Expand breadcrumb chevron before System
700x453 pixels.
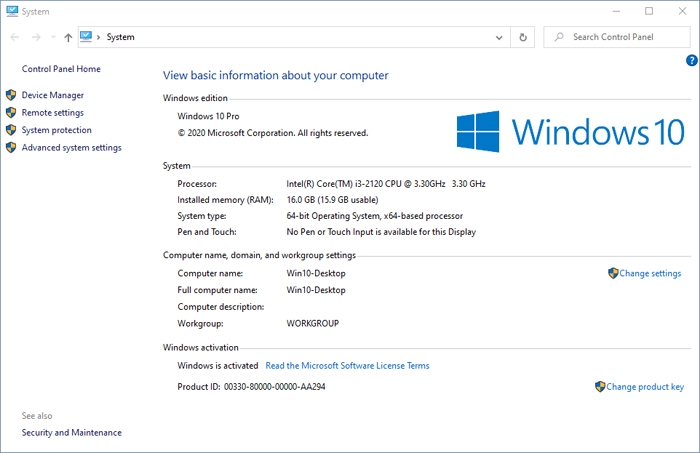point(99,37)
